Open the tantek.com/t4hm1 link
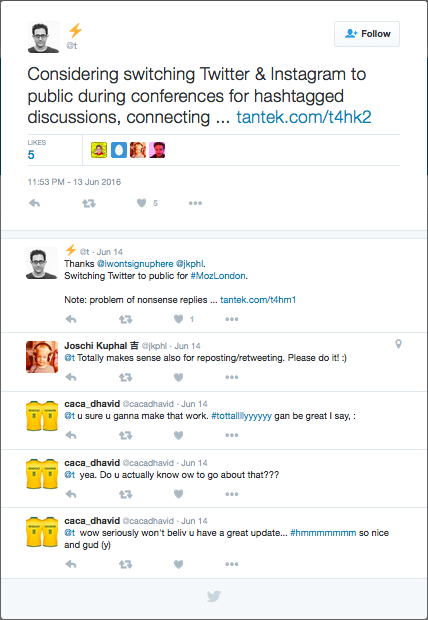This screenshot has width=428, height=620. pos(258,300)
